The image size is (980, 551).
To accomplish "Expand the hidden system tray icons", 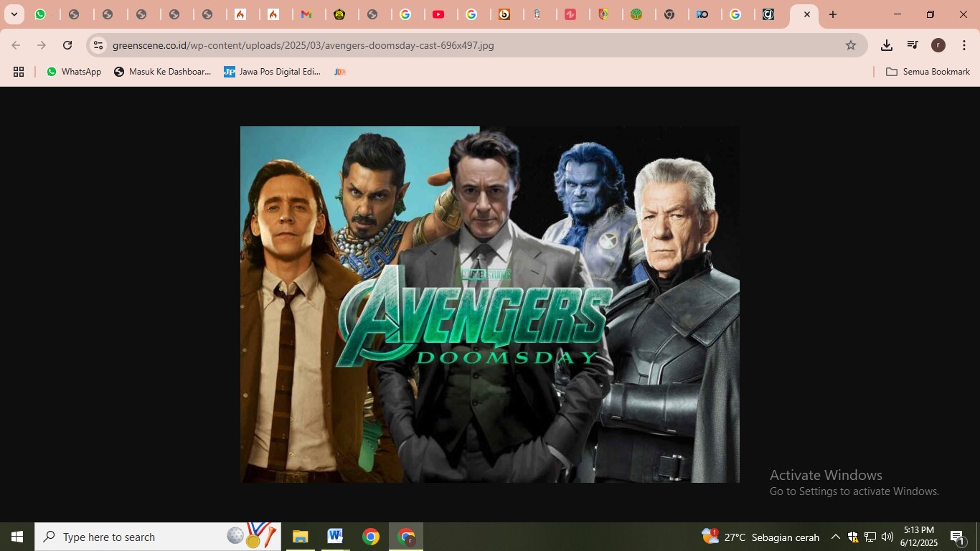I will [x=836, y=537].
